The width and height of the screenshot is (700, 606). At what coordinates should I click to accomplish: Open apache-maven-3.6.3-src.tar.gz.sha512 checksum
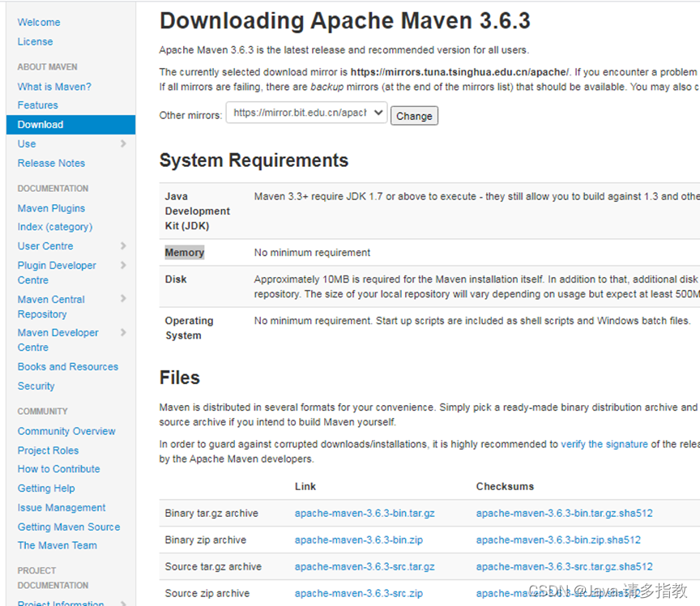tap(564, 566)
